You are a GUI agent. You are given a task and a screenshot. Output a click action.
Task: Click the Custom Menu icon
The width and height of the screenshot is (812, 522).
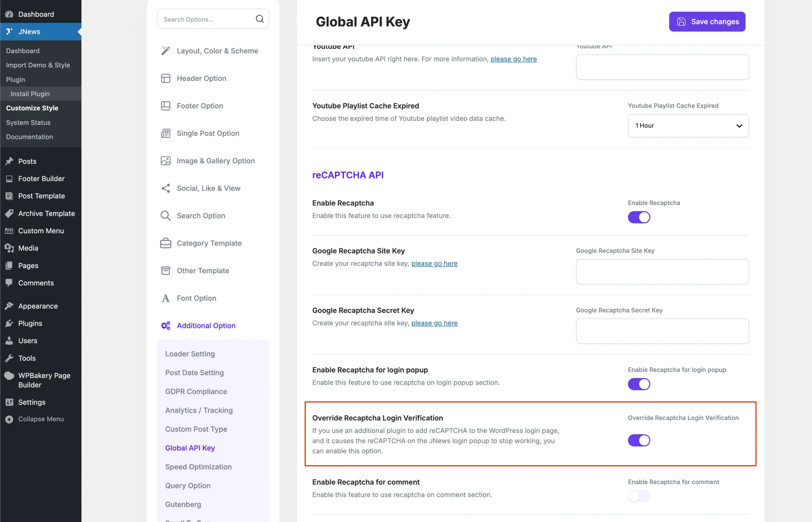[9, 231]
